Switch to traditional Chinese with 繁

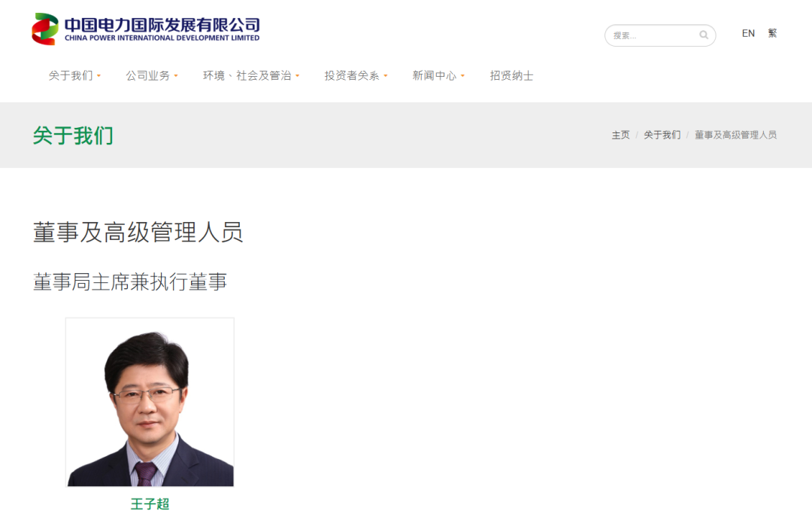(x=772, y=33)
